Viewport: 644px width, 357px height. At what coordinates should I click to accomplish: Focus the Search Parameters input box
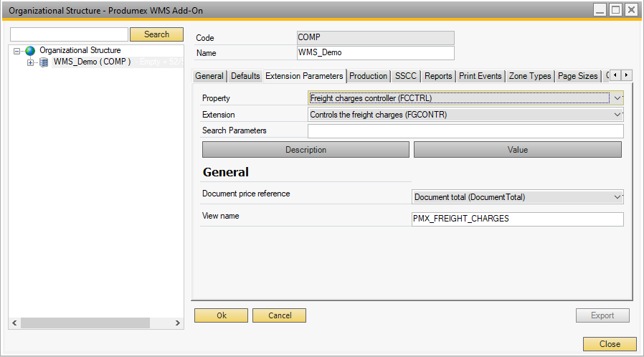pos(465,130)
